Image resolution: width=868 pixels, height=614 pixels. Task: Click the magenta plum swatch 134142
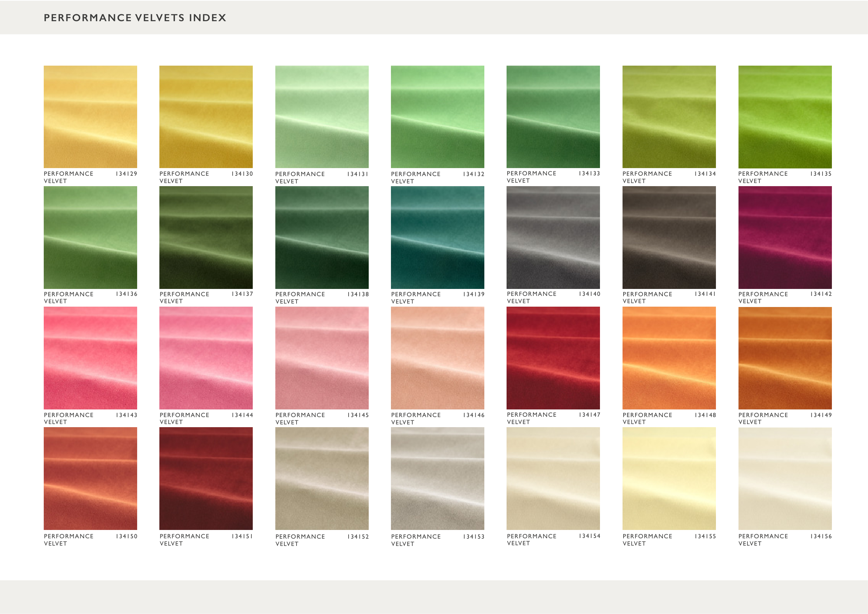click(785, 238)
